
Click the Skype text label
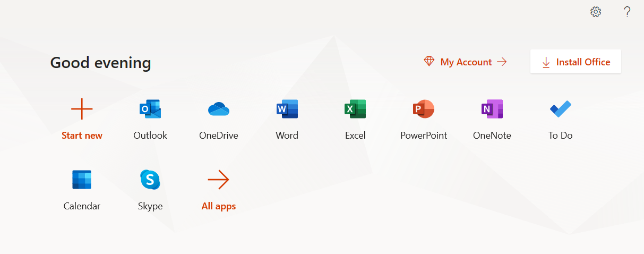click(x=150, y=206)
